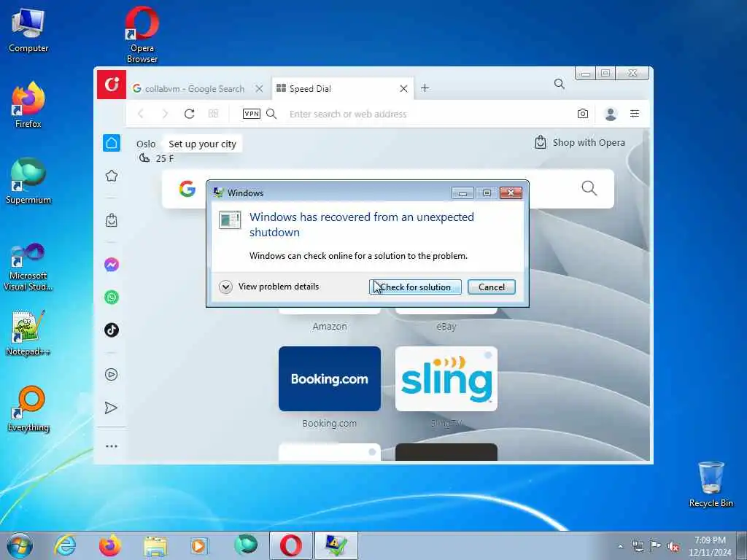This screenshot has width=747, height=560.
Task: Select the Opera Browser desktop shortcut
Action: click(142, 34)
